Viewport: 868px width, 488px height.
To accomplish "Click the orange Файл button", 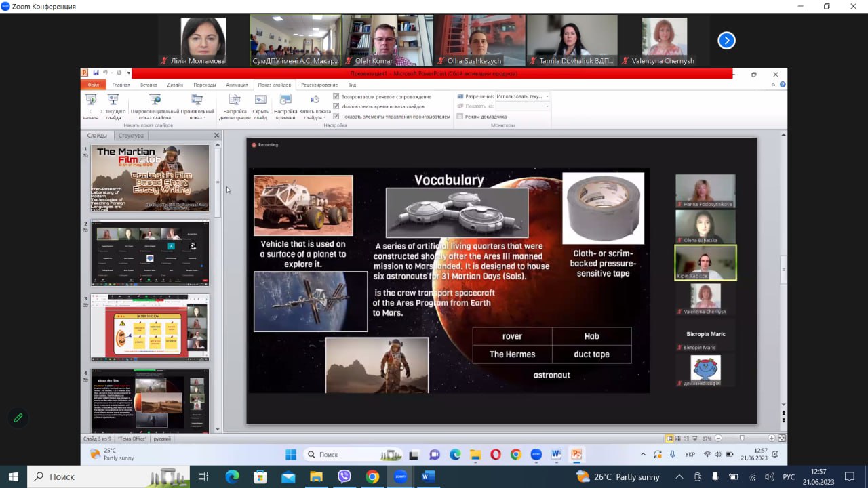I will click(93, 85).
